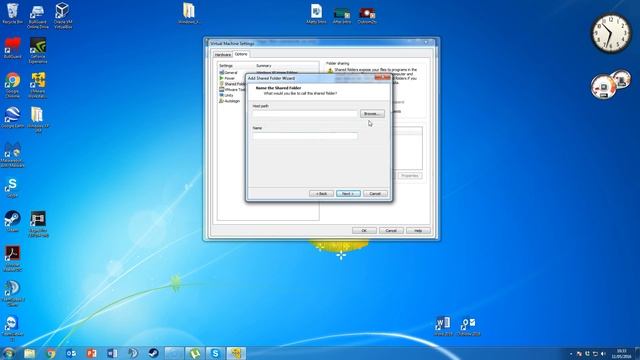This screenshot has width=640, height=360.
Task: Click the volume icon in system tray
Action: click(603, 353)
